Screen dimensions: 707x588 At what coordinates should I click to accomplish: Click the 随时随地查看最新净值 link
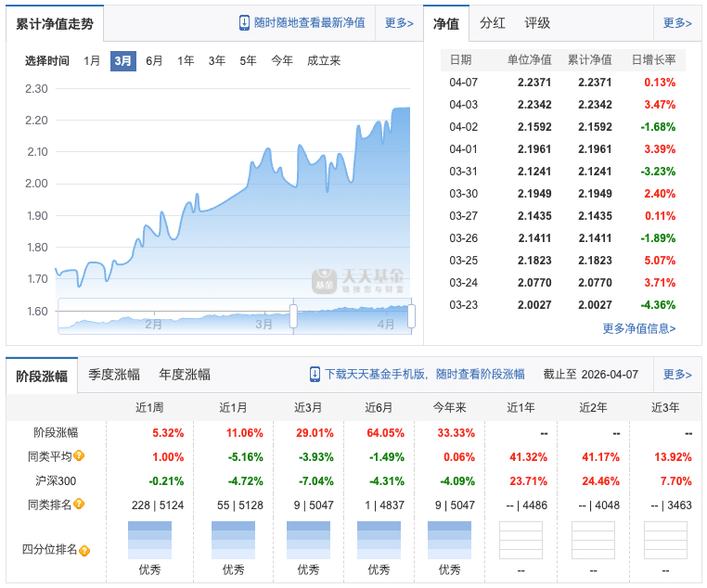coord(310,23)
